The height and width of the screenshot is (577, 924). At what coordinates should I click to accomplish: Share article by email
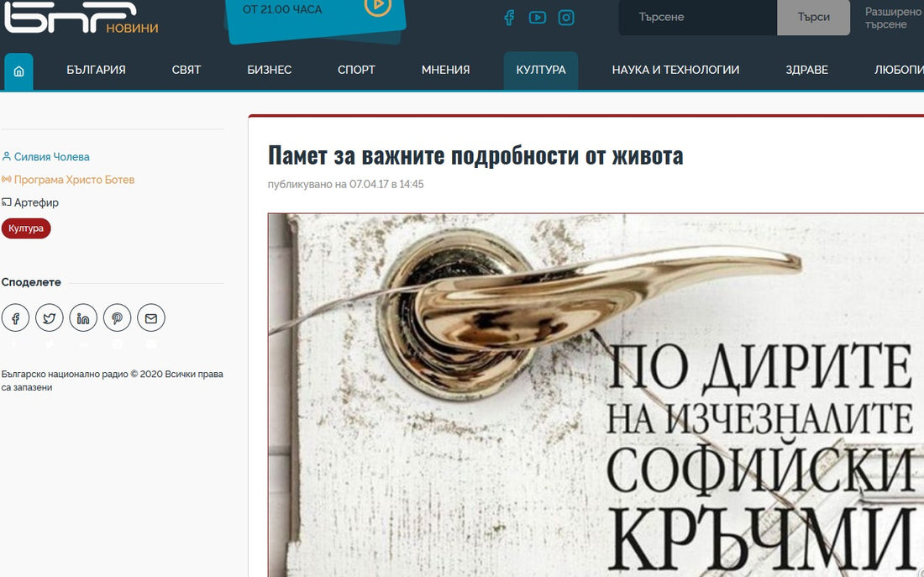tap(151, 318)
